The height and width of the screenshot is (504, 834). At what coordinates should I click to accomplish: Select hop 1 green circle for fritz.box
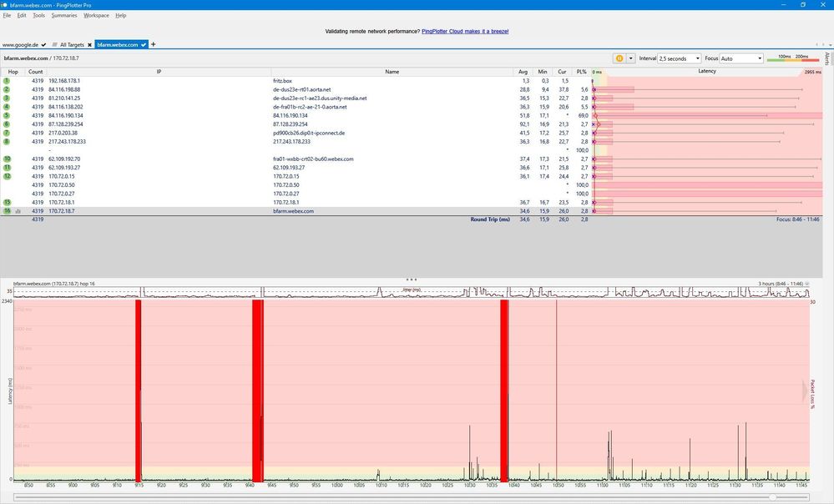point(7,81)
